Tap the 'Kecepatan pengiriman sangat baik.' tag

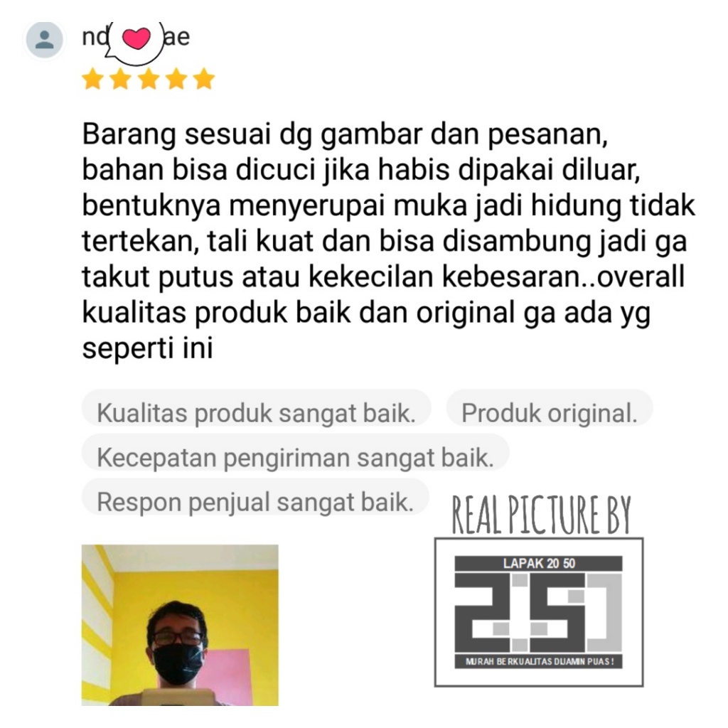point(295,457)
